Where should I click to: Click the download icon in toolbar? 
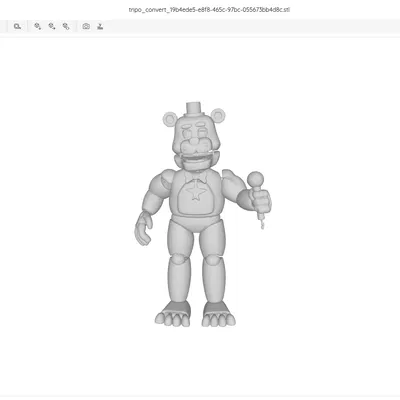point(100,26)
